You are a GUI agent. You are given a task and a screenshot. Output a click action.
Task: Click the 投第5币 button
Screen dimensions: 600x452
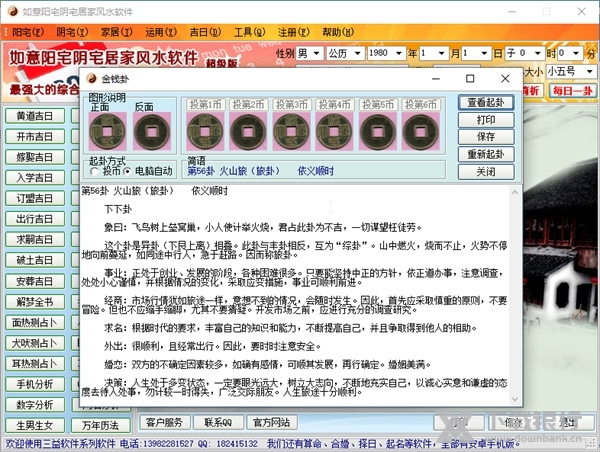click(378, 104)
